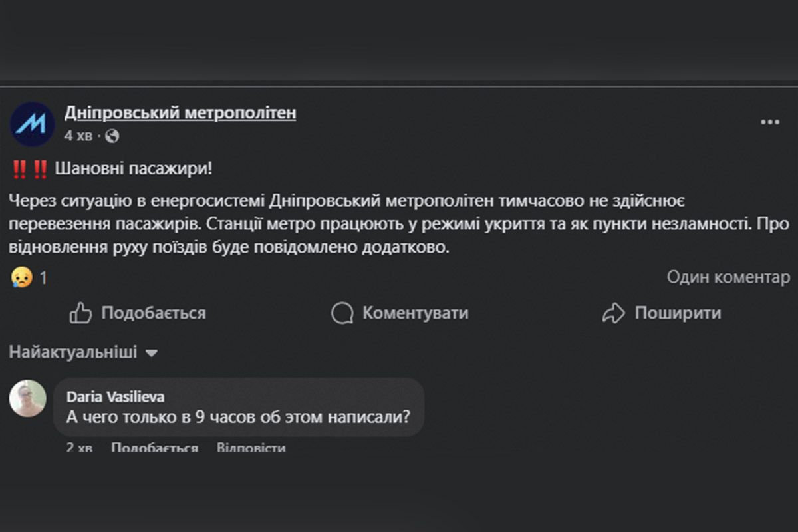Open Дніпровський метрополітен page link

click(x=180, y=112)
